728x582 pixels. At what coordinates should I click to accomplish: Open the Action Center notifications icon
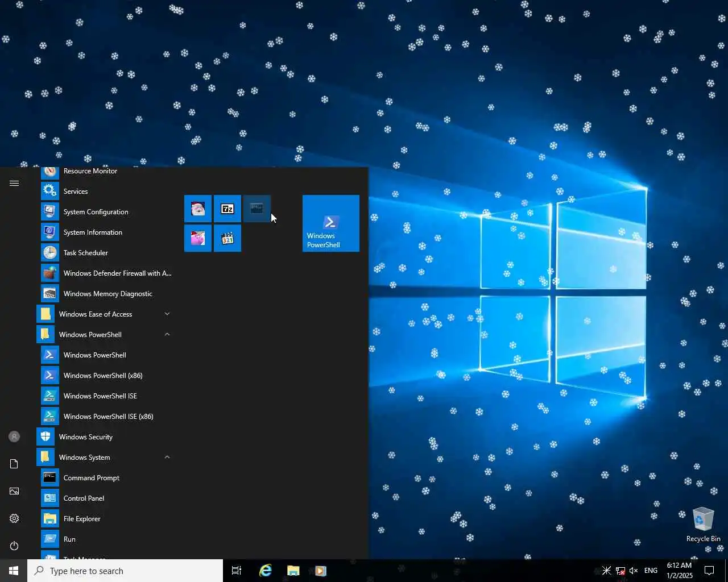pyautogui.click(x=709, y=571)
